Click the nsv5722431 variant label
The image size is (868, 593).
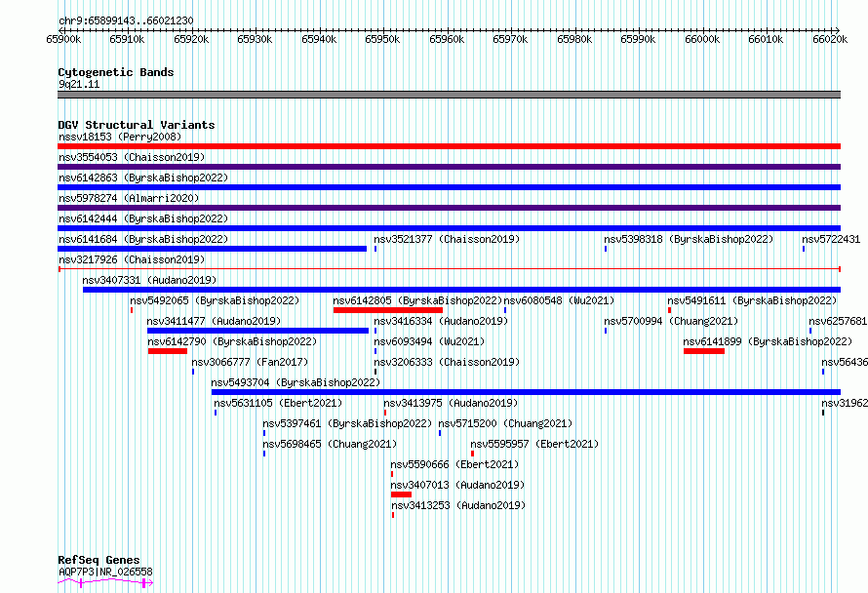tap(831, 239)
